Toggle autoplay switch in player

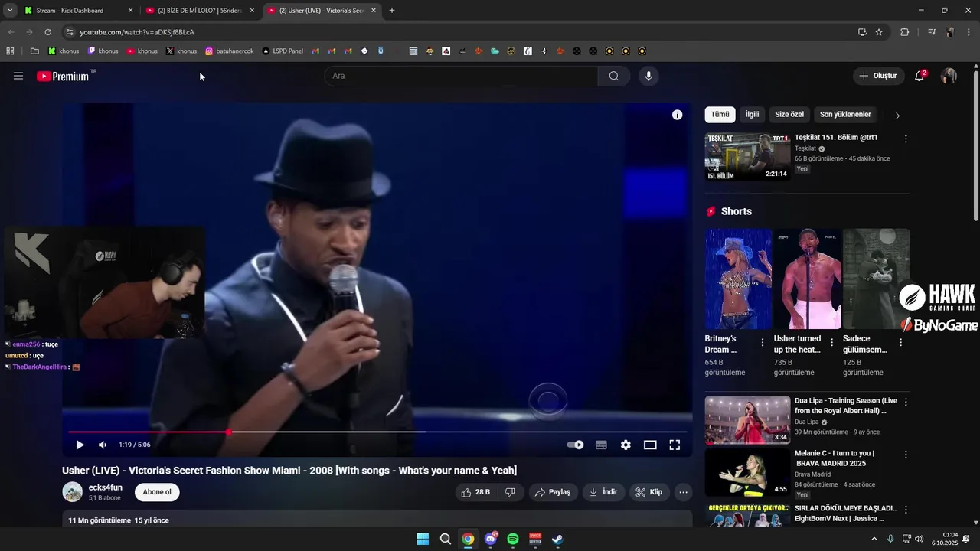[575, 445]
